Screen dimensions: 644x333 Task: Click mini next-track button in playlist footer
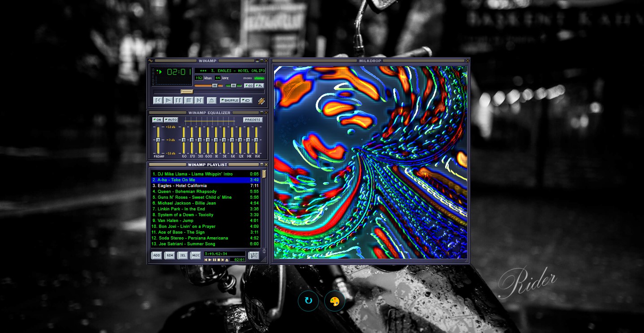[223, 260]
